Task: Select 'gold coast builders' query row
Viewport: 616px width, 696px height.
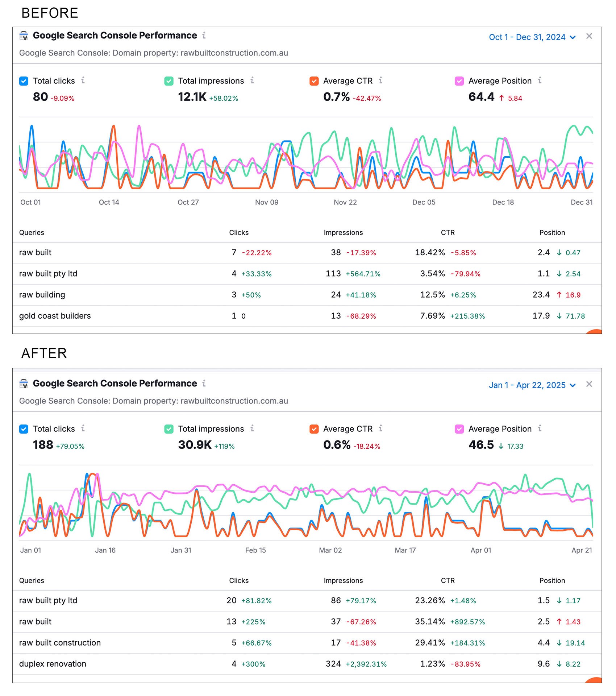Action: pos(307,316)
